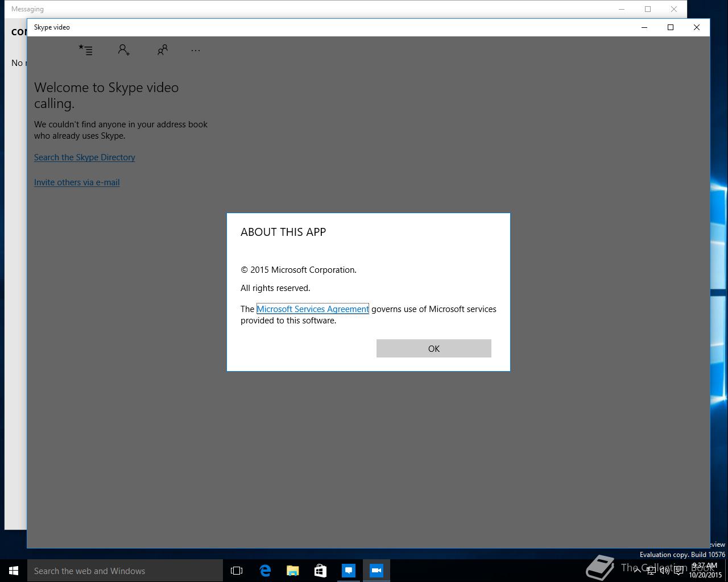Close the Messaging window
728x582 pixels.
(x=674, y=9)
